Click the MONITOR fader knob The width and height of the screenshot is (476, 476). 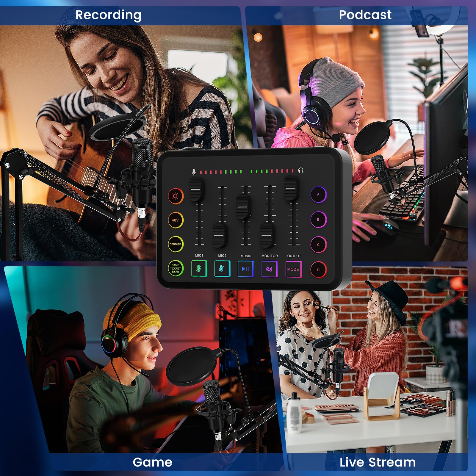point(267,235)
